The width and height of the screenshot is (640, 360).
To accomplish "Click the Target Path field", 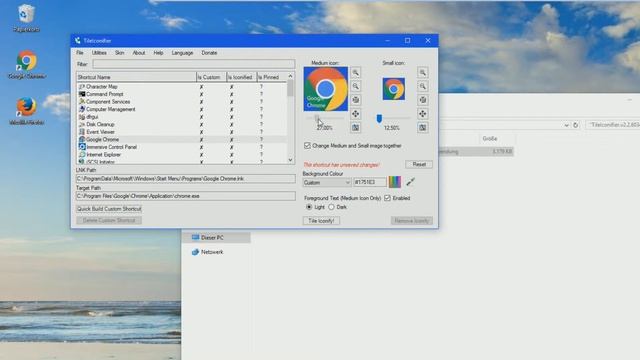I will pos(186,196).
